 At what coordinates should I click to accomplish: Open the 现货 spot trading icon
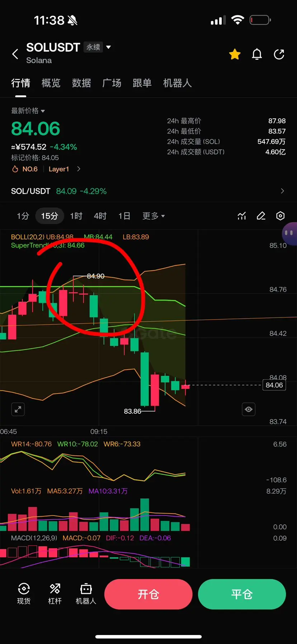[24, 594]
